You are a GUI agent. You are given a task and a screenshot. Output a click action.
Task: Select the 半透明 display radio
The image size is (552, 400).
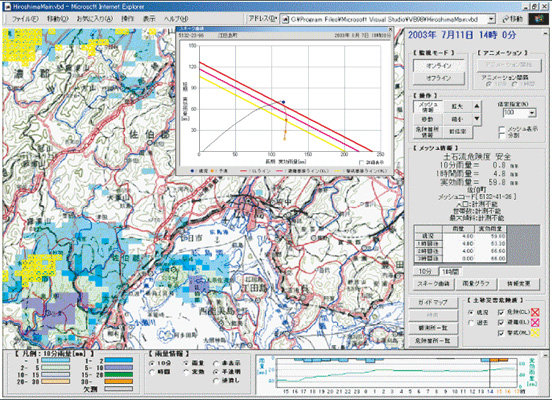point(216,372)
